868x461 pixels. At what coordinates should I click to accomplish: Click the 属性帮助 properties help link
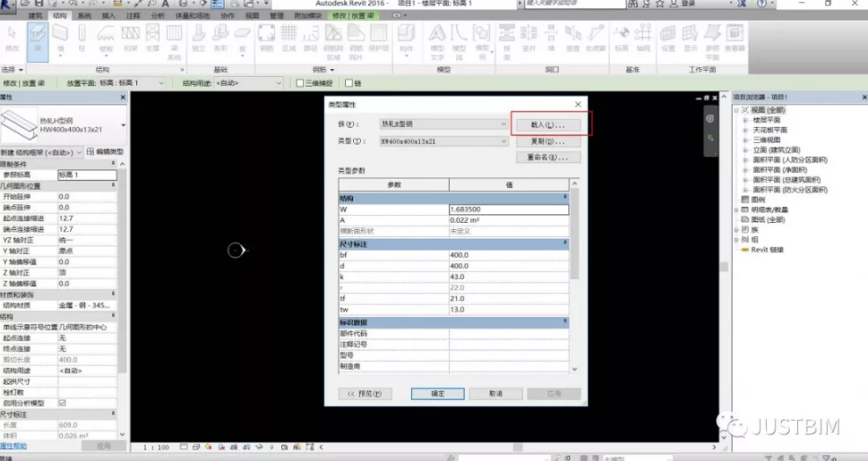click(13, 446)
